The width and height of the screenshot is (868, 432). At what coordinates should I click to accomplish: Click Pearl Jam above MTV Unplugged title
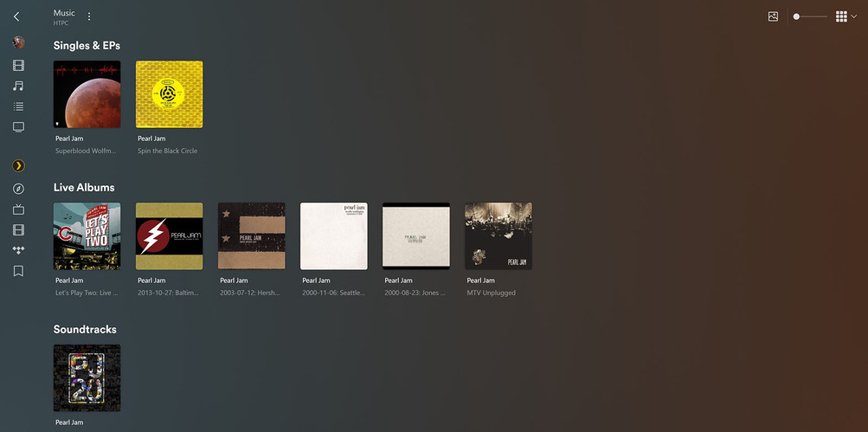pos(480,280)
